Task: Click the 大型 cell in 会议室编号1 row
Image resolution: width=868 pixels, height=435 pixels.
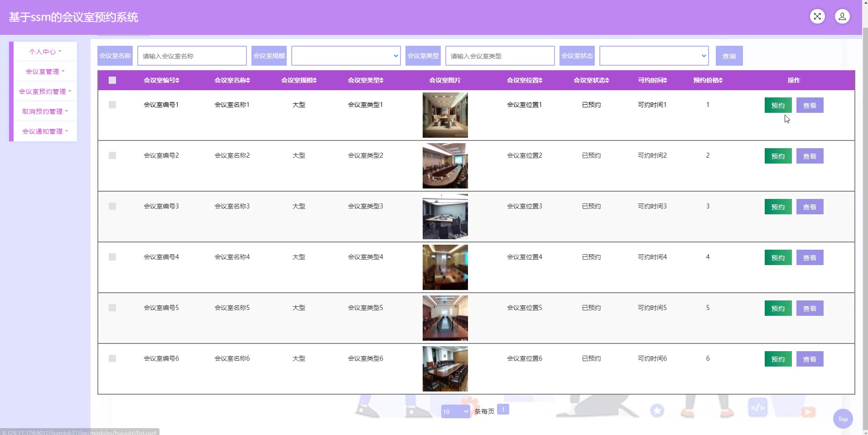Action: (299, 105)
